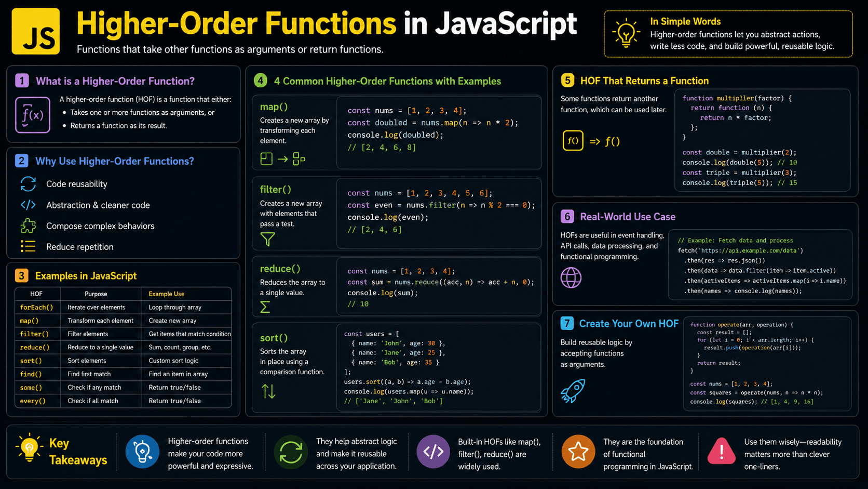Click the 'Examples in JavaScript' heading
The height and width of the screenshot is (489, 868).
(86, 276)
